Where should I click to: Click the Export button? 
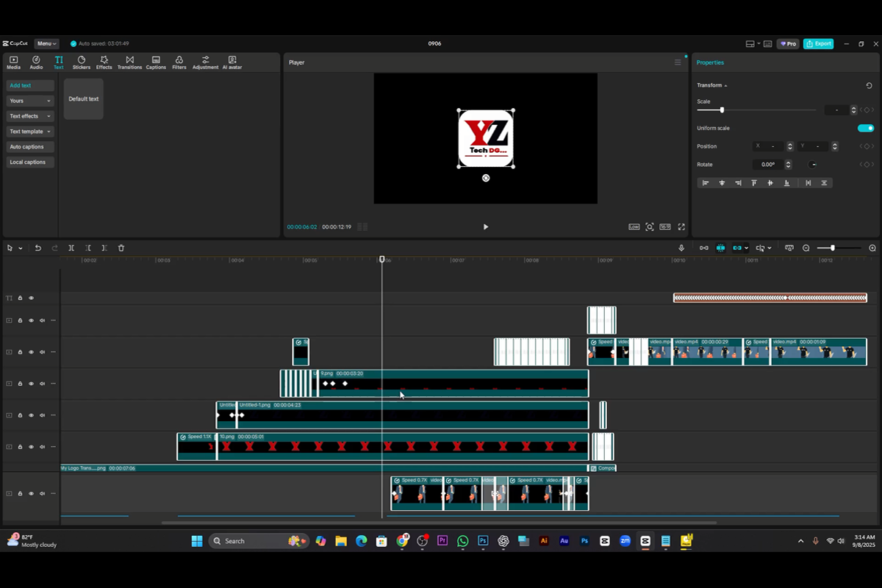tap(818, 44)
